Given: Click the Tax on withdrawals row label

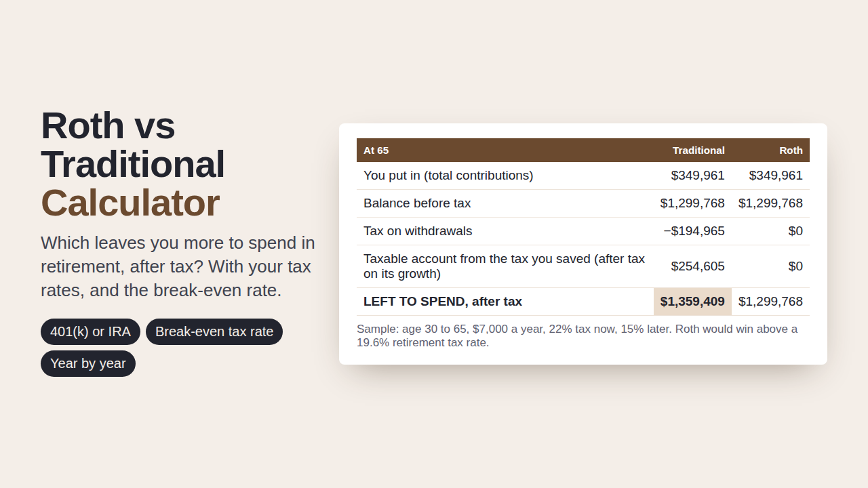Looking at the screenshot, I should click(x=418, y=231).
